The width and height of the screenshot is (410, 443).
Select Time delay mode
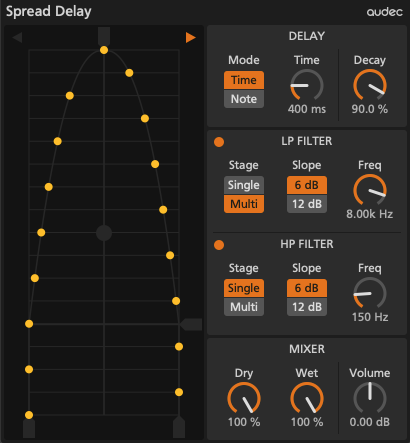tap(244, 80)
